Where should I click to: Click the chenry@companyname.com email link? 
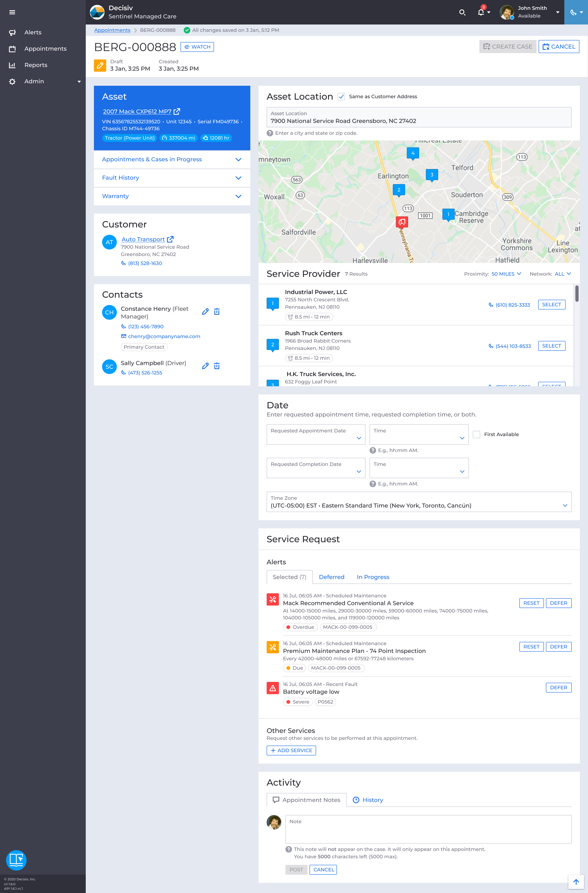pos(164,337)
